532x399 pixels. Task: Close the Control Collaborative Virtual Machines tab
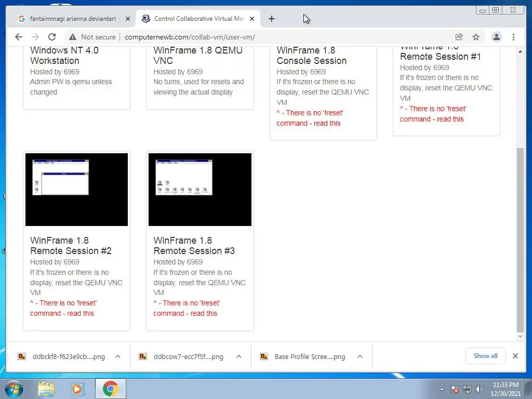pyautogui.click(x=252, y=19)
